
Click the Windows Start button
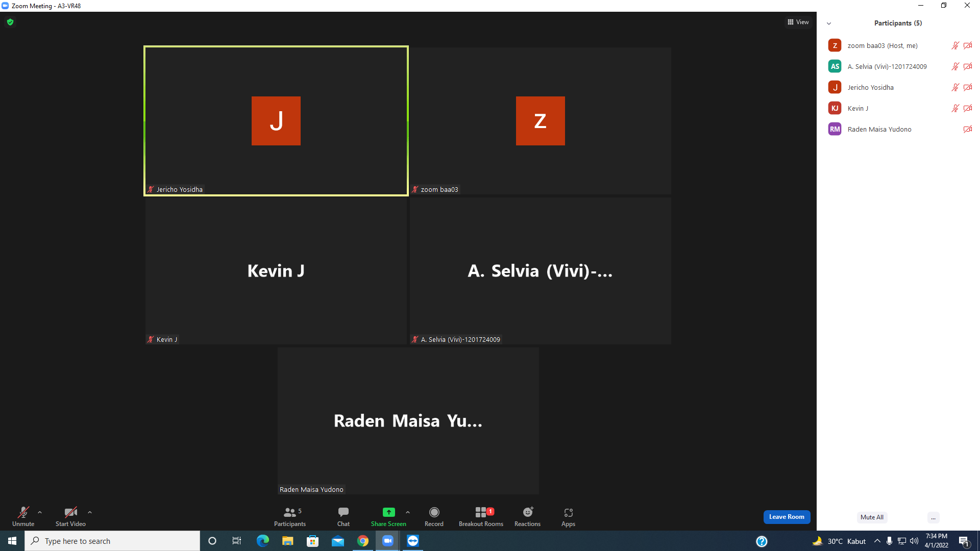[x=12, y=541]
